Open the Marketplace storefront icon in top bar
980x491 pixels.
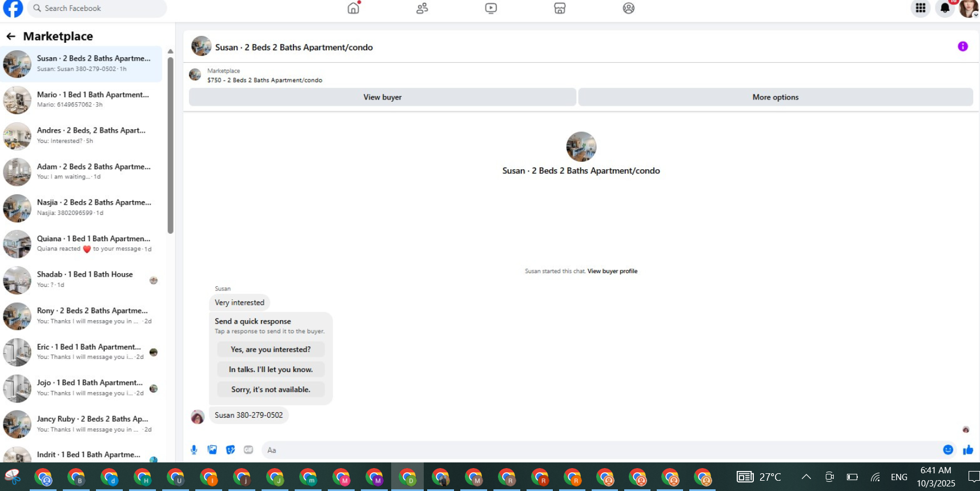[560, 8]
